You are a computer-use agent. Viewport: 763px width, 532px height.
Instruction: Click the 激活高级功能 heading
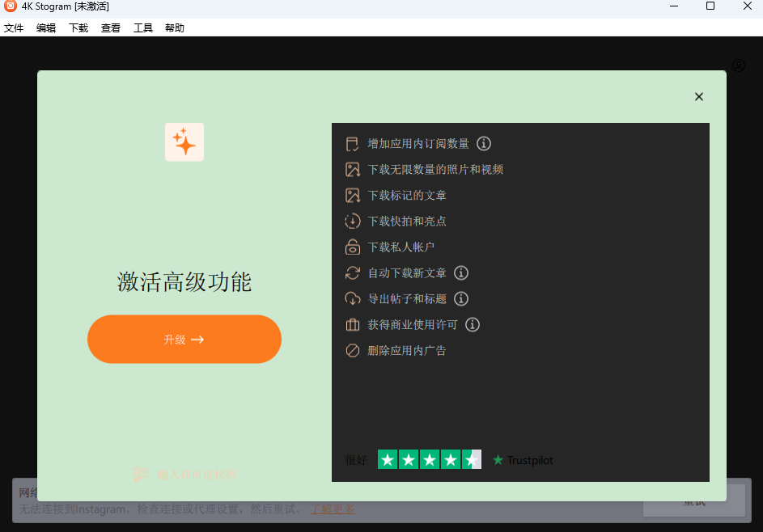(184, 282)
